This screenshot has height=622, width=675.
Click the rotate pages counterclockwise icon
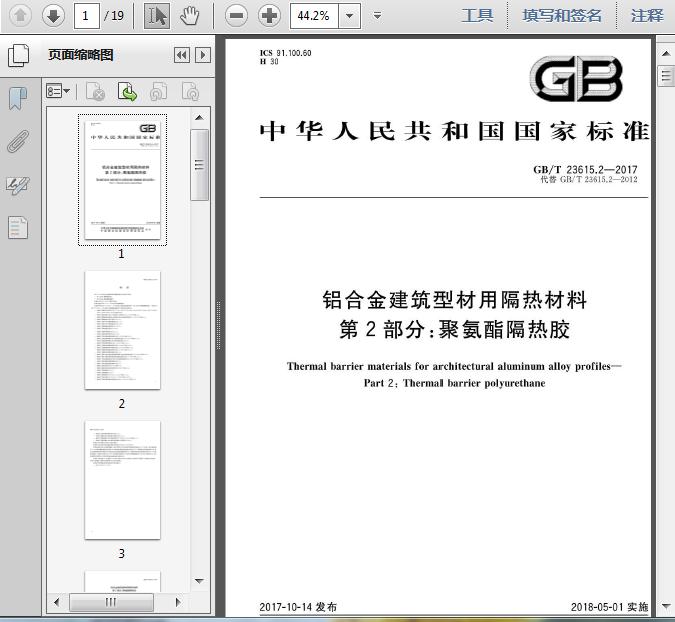pos(158,91)
